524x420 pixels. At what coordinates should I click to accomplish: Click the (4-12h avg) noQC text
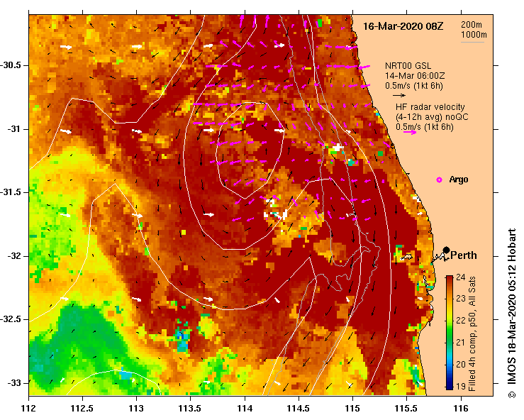(x=432, y=117)
